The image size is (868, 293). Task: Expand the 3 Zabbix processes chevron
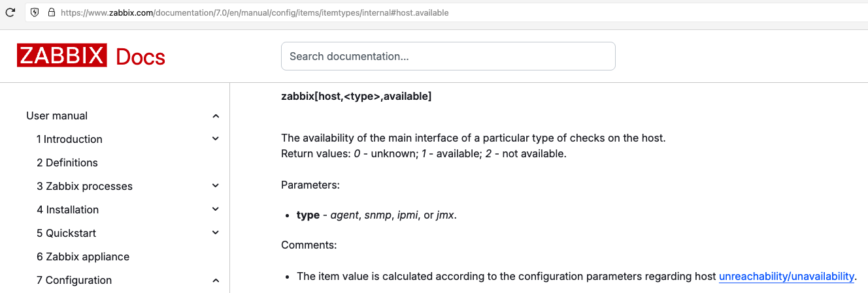point(216,186)
